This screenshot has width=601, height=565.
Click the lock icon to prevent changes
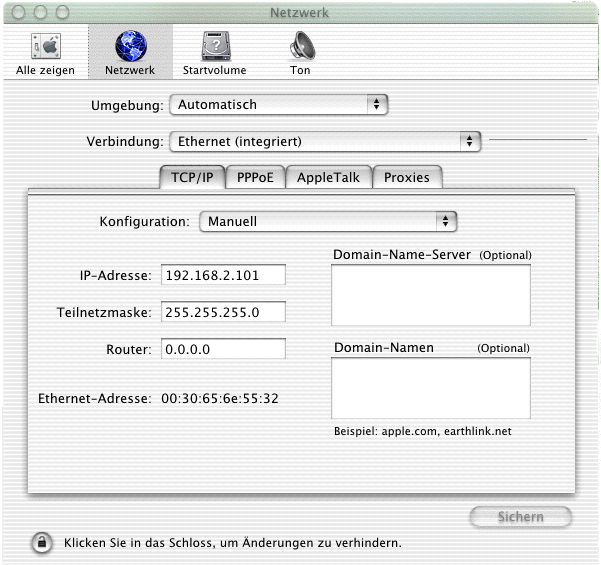point(42,542)
